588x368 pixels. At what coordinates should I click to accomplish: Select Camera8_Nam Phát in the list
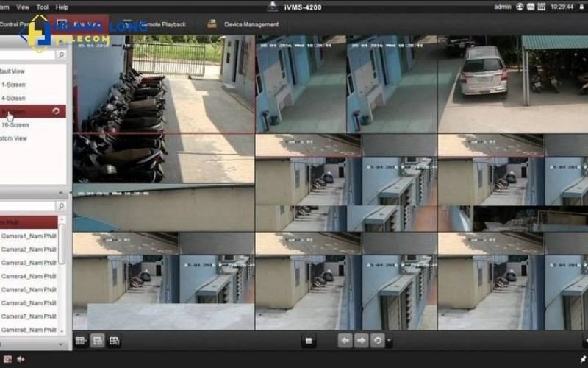point(29,330)
